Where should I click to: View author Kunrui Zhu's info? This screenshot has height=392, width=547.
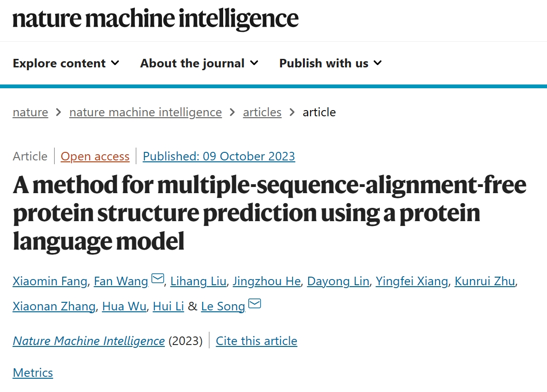click(484, 281)
